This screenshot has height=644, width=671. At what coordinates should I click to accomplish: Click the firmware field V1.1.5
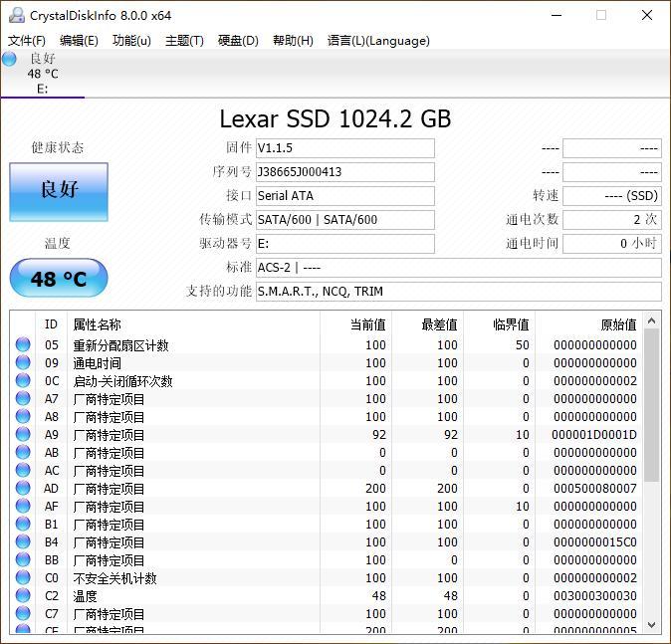tap(344, 148)
